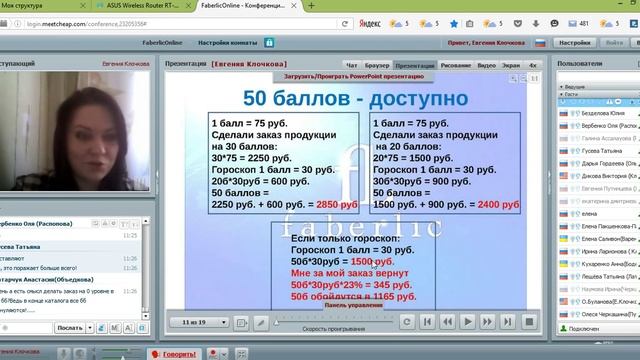
Task: Click the site info icon before the URL
Action: pyautogui.click(x=18, y=24)
